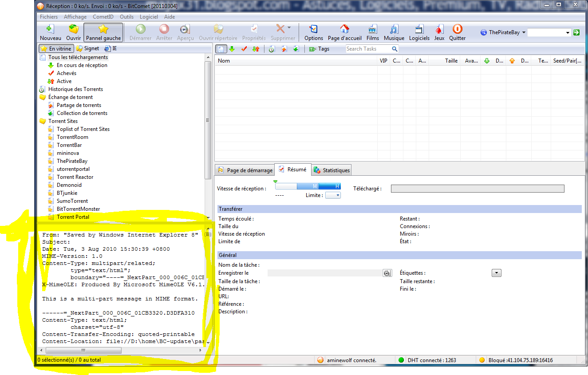
Task: Filter active tasks in task toolbar
Action: click(x=256, y=49)
